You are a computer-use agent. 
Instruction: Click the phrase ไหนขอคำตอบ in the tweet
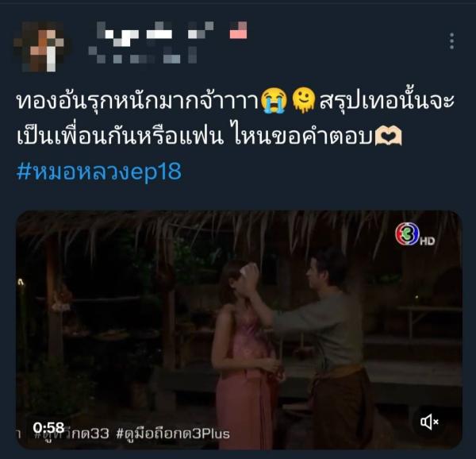tap(302, 136)
